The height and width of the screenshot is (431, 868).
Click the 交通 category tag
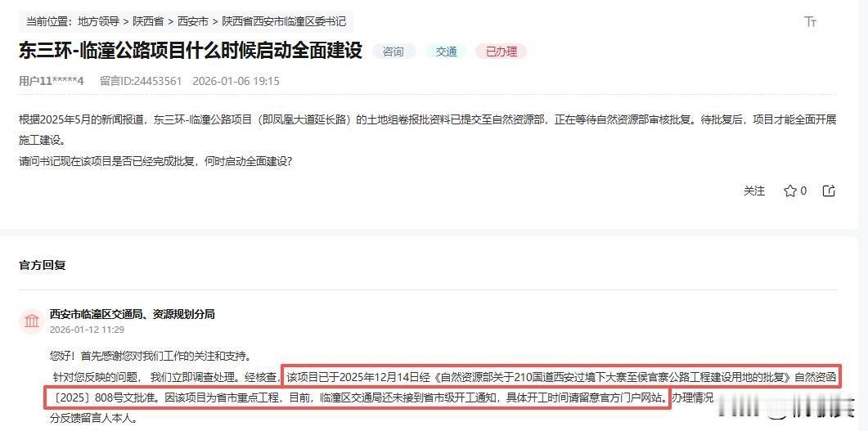446,52
